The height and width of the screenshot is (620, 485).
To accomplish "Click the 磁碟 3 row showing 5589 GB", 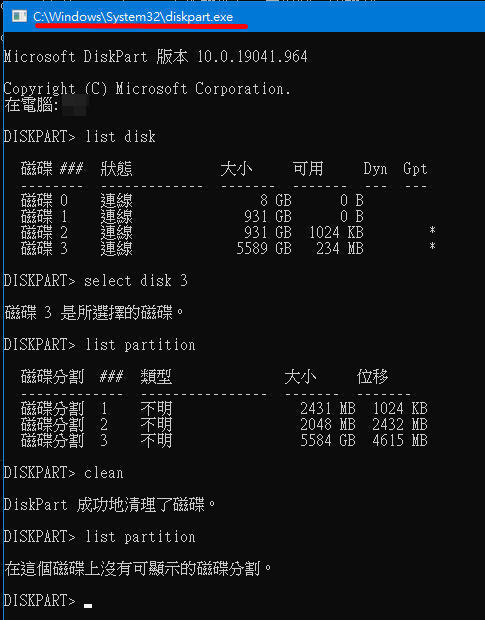I will coord(228,249).
